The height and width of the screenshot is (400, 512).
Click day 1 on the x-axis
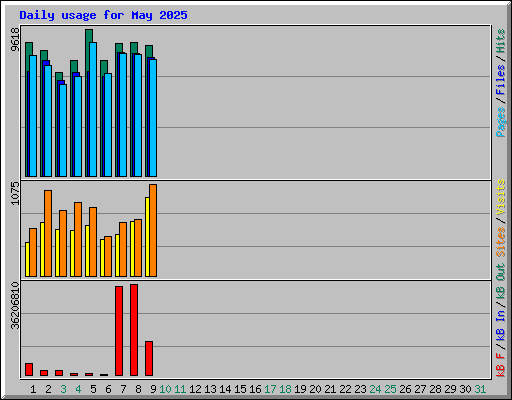point(33,389)
